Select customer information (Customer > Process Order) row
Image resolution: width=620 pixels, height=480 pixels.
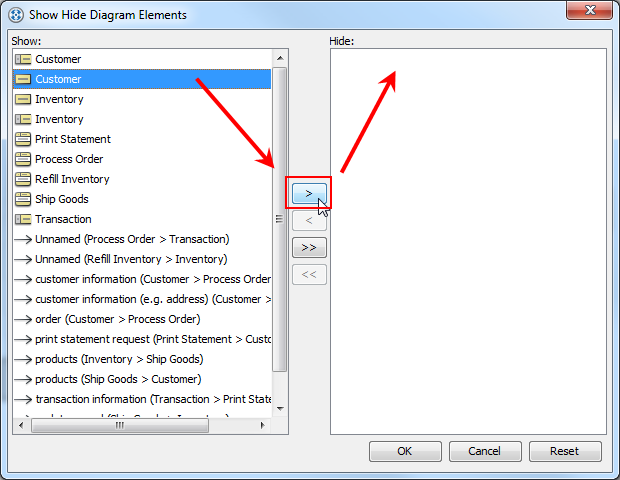[142, 279]
